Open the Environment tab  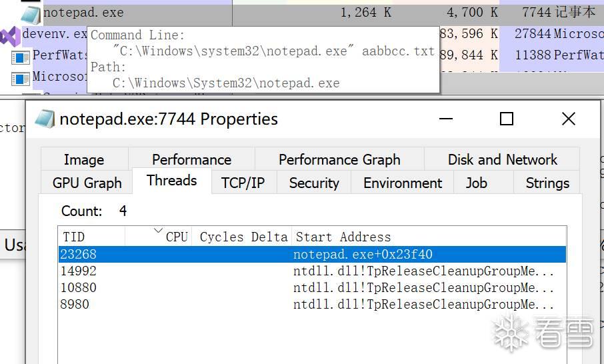pyautogui.click(x=403, y=183)
